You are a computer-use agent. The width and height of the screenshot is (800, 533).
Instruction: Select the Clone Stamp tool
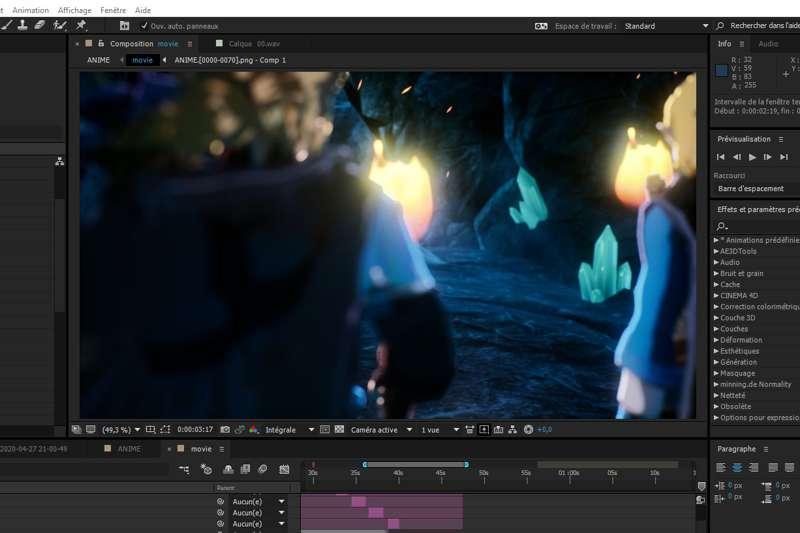point(22,25)
